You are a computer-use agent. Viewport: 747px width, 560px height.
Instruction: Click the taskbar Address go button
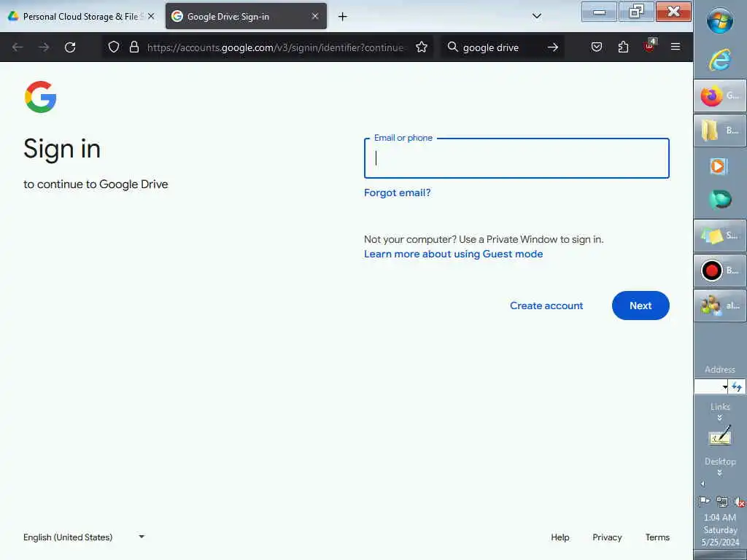(737, 386)
